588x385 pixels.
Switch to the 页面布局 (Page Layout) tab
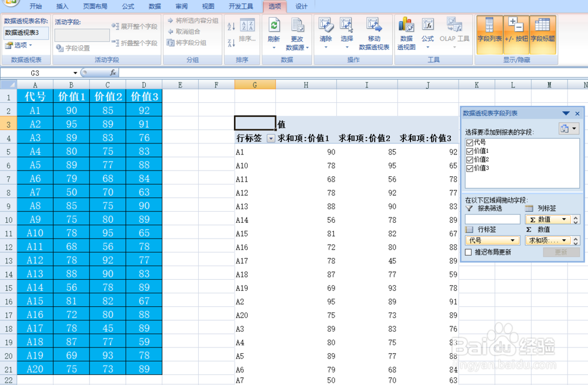tap(95, 6)
